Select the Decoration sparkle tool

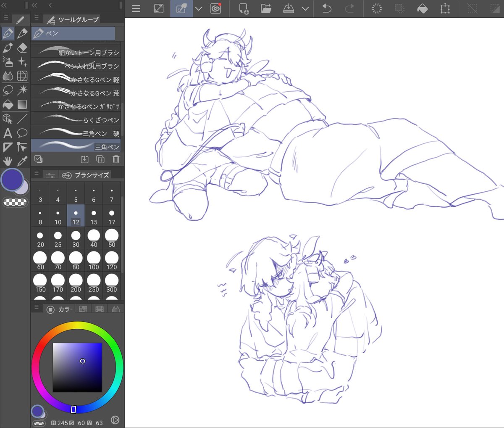click(22, 62)
